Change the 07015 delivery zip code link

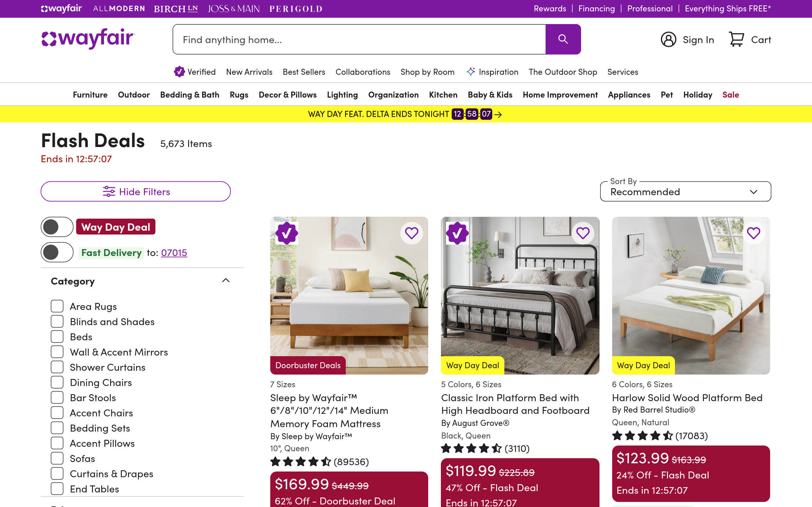click(174, 253)
